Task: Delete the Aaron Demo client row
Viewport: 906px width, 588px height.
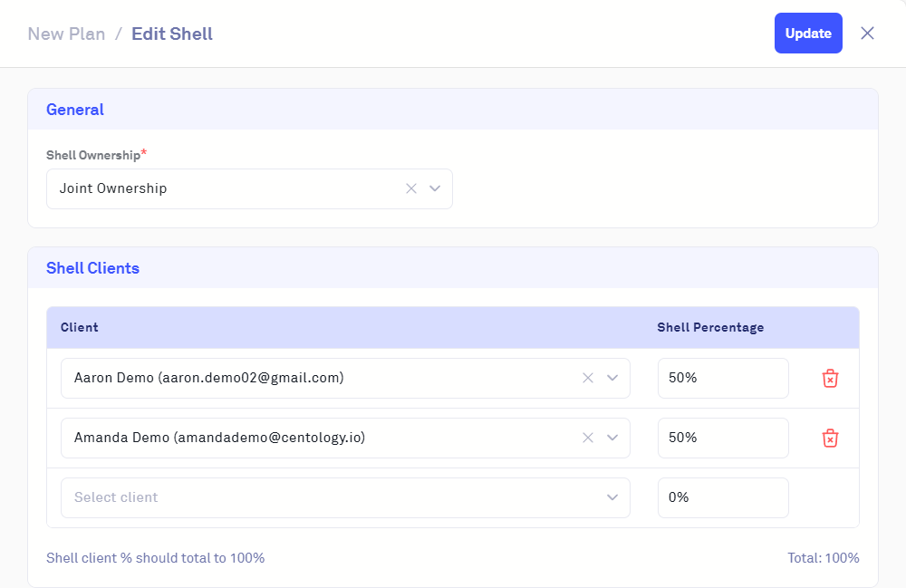Action: 830,379
